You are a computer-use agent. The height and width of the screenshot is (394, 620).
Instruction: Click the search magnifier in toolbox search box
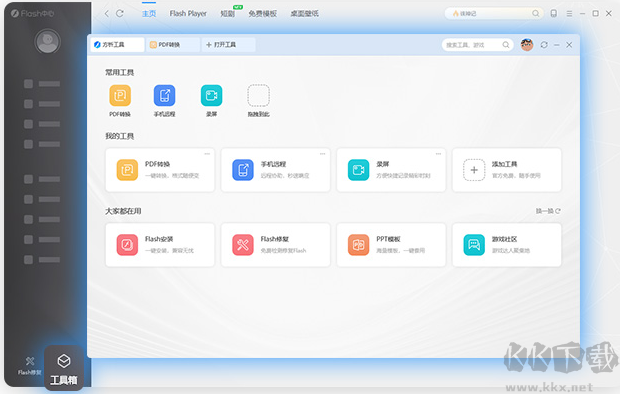pos(506,45)
